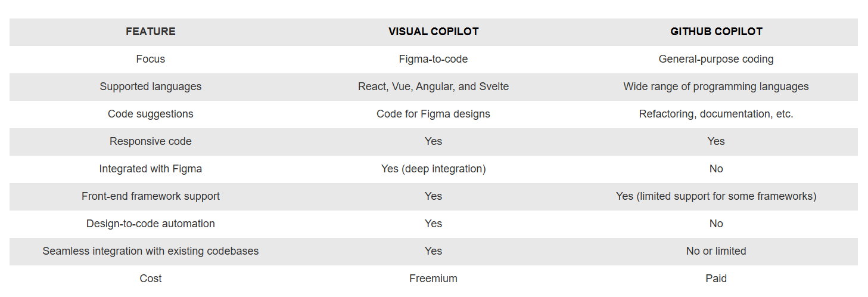
Task: Select the Code suggestions row label
Action: point(151,114)
